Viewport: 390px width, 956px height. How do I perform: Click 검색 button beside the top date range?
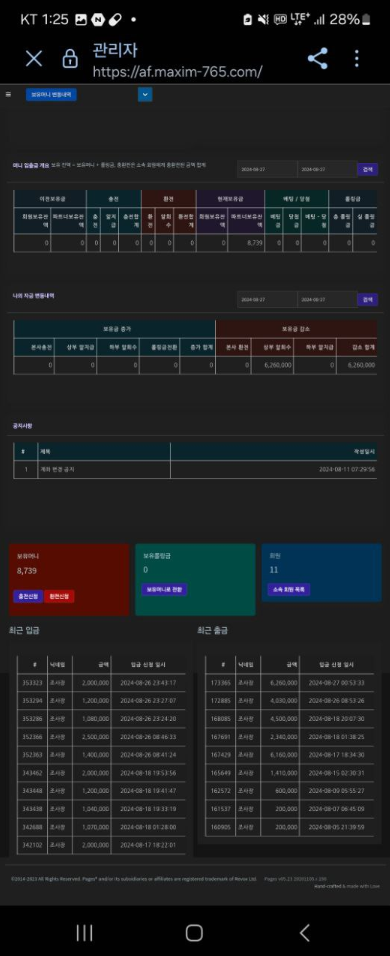click(x=367, y=169)
